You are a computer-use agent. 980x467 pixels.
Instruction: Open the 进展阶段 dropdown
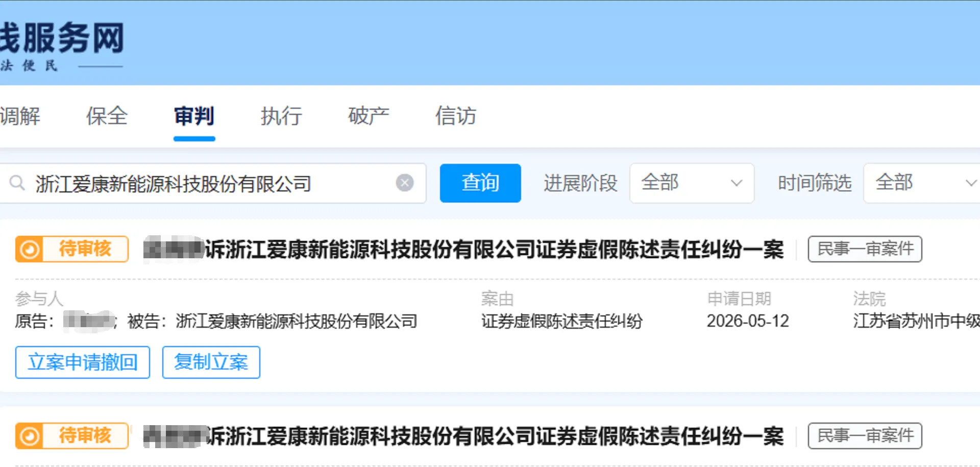pos(692,183)
